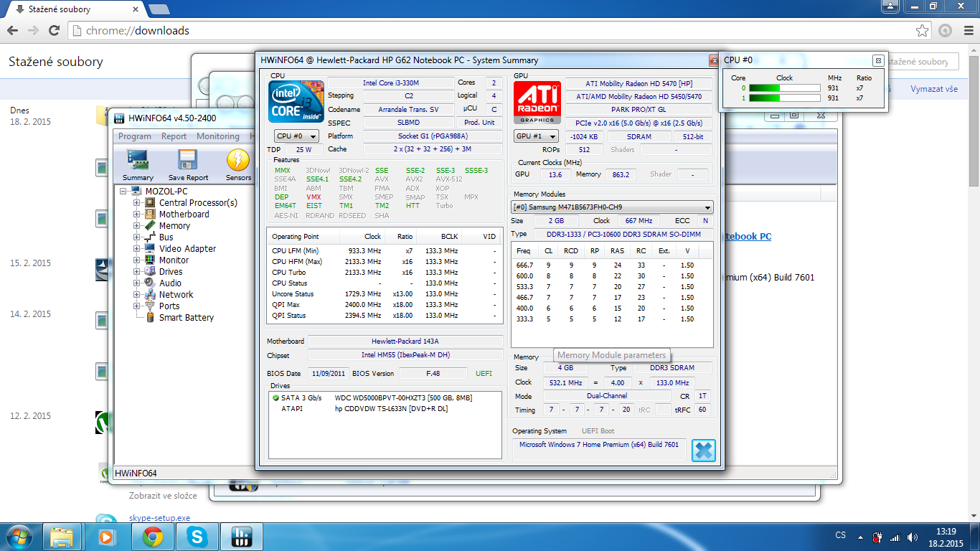Click the Core 0 clock bar
The height and width of the screenshot is (551, 980).
point(784,88)
